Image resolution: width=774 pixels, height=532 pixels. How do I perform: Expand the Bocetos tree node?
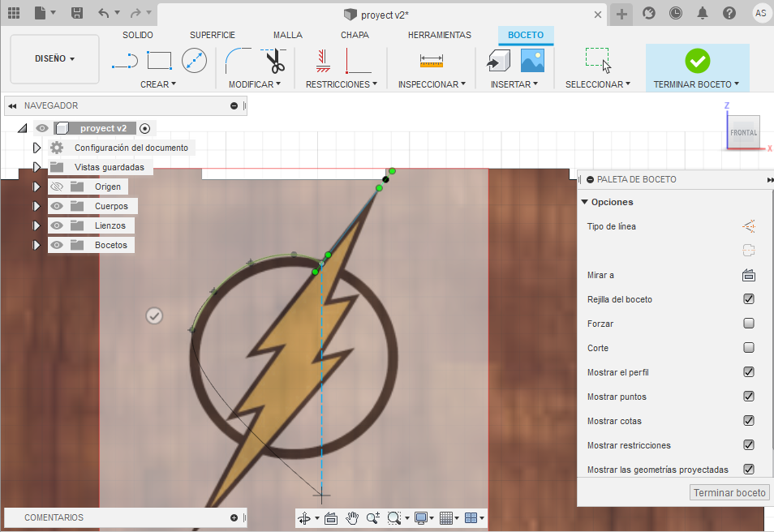pos(37,245)
